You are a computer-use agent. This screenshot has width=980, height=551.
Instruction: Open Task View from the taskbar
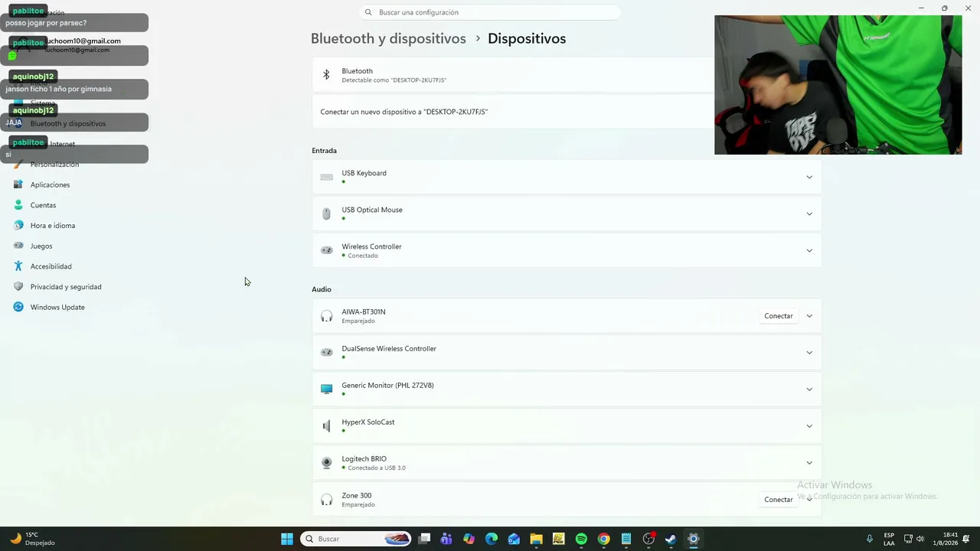coord(424,539)
